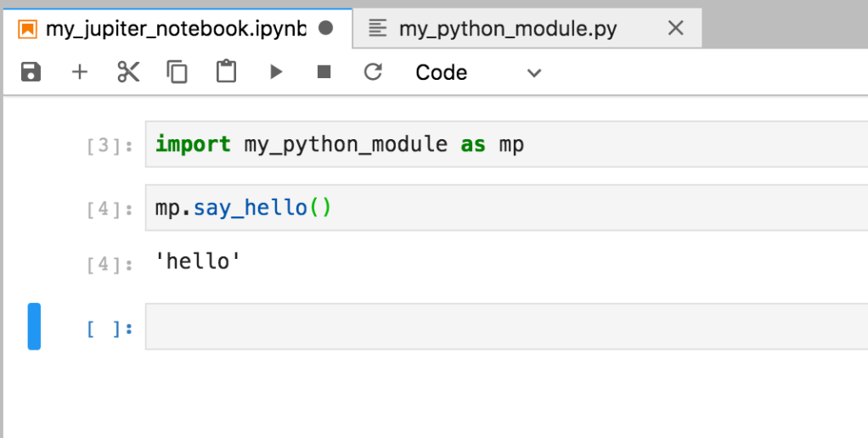Viewport: 868px width, 438px height.
Task: Click into the empty code cell
Action: (x=506, y=327)
